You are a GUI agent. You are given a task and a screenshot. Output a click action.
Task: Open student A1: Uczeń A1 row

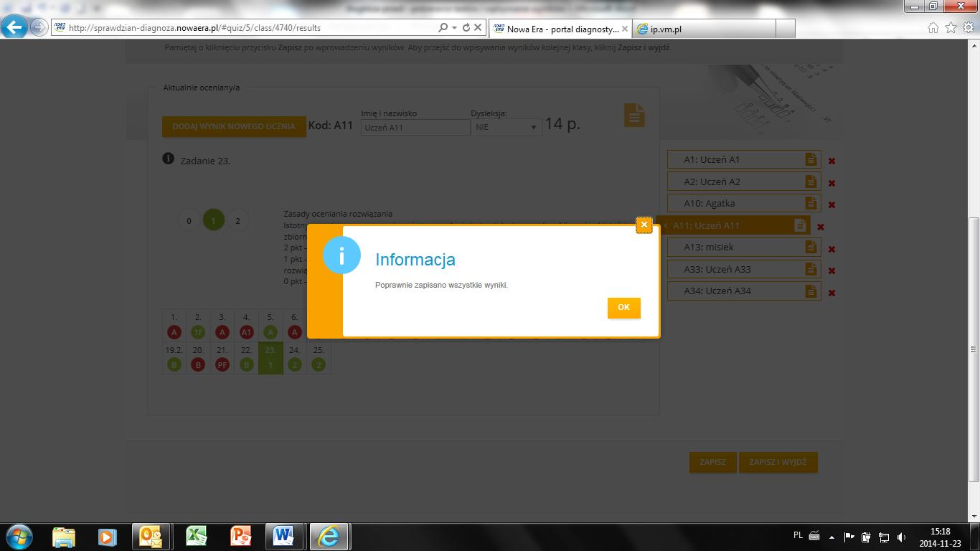pyautogui.click(x=744, y=159)
